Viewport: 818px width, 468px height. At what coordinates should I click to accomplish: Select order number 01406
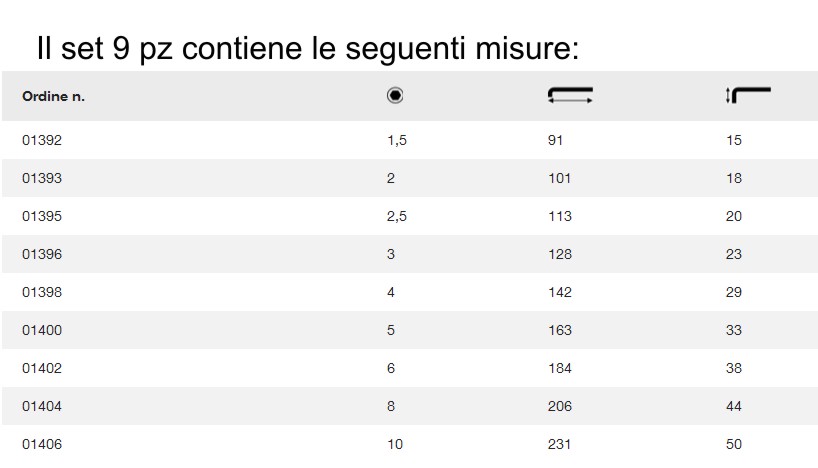click(42, 444)
